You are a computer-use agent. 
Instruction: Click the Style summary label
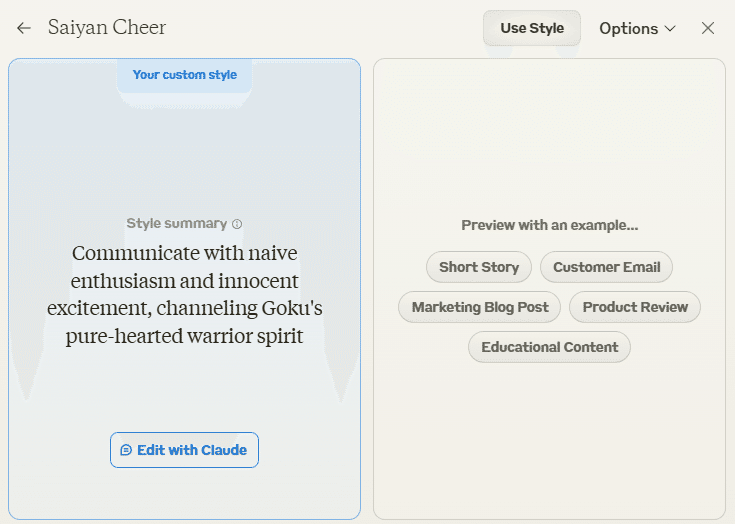click(177, 224)
